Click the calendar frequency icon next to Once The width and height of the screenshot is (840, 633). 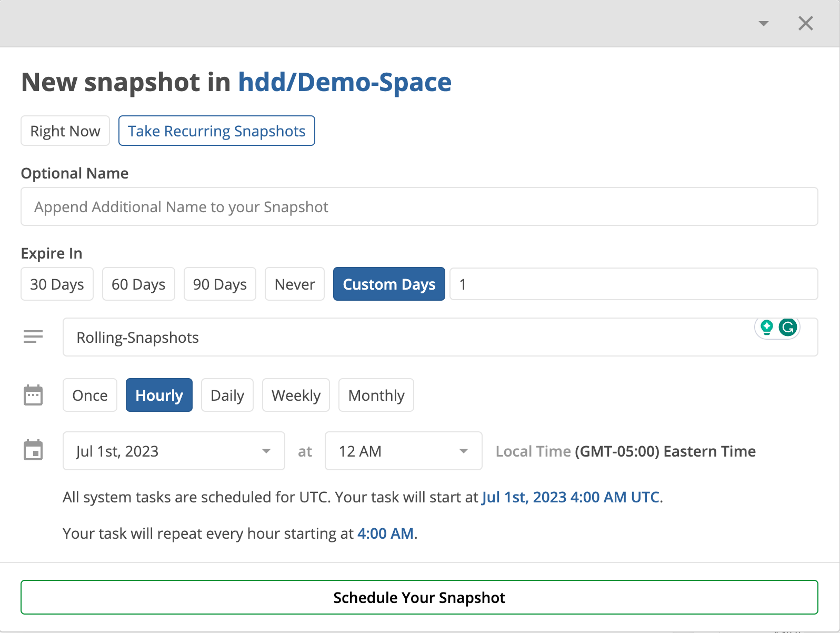coord(33,395)
